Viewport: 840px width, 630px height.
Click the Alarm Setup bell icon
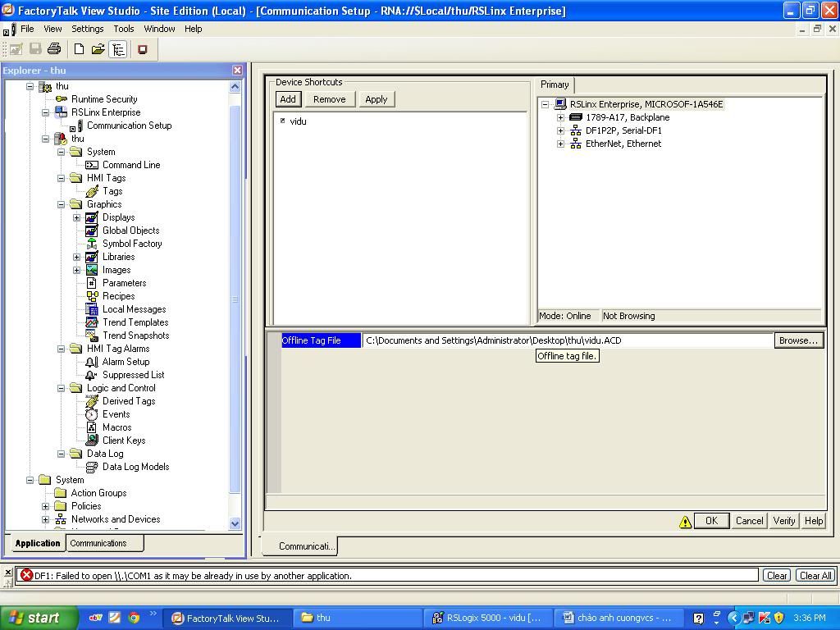click(x=92, y=362)
